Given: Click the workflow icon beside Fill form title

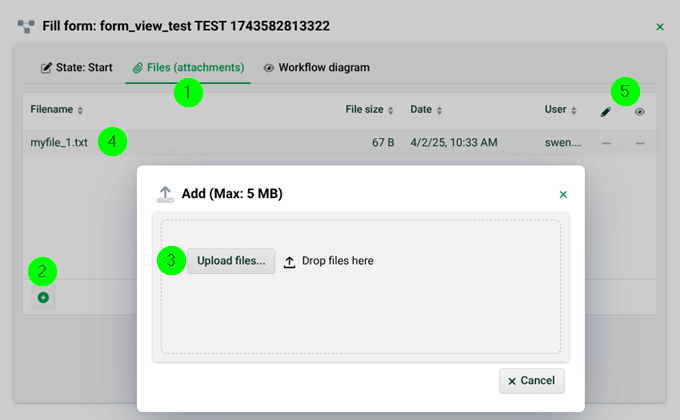Looking at the screenshot, I should (x=26, y=26).
